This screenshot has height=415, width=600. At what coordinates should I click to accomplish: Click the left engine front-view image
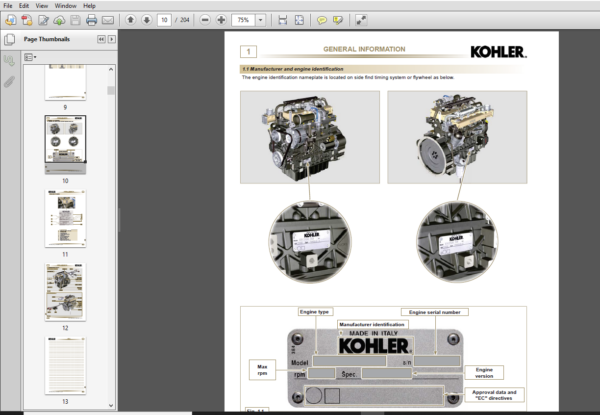point(310,137)
